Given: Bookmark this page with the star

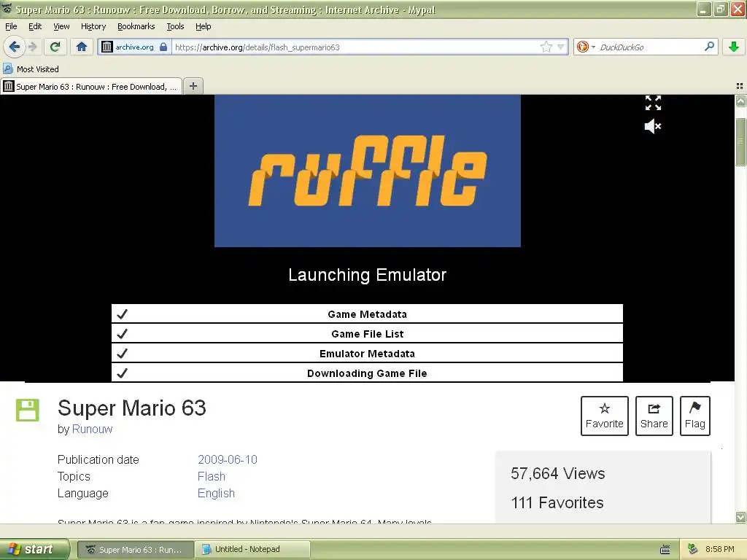Looking at the screenshot, I should pos(546,47).
